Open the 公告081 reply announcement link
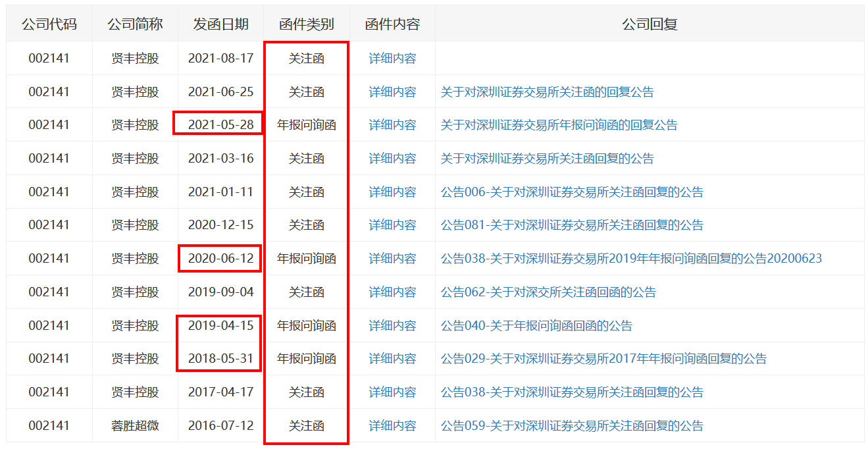Viewport: 868px width, 449px height. point(571,225)
